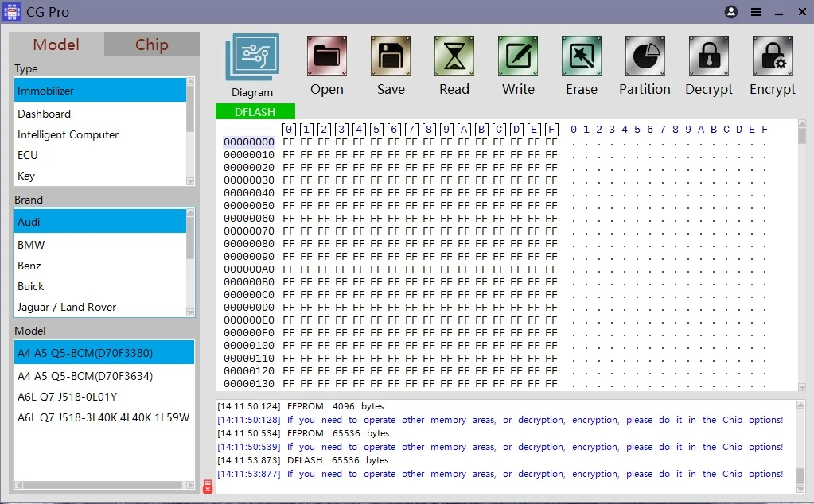The height and width of the screenshot is (504, 814).
Task: Click the Read hourglass icon
Action: click(454, 56)
